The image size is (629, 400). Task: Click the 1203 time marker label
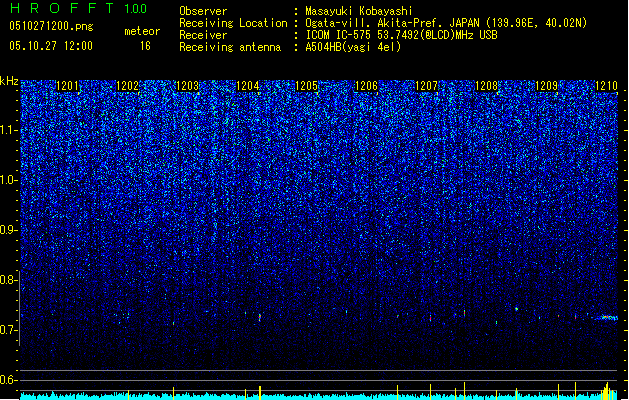point(187,86)
